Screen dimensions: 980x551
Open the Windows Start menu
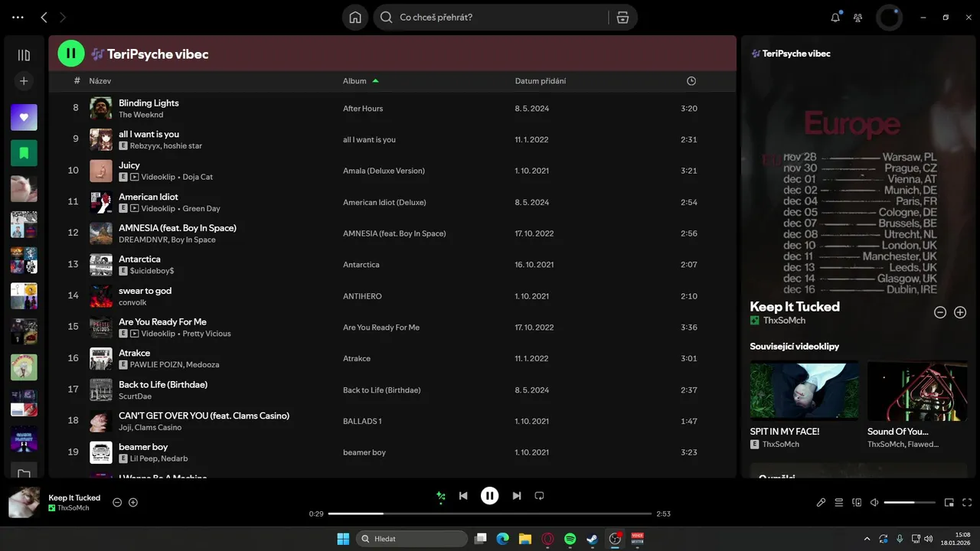343,539
